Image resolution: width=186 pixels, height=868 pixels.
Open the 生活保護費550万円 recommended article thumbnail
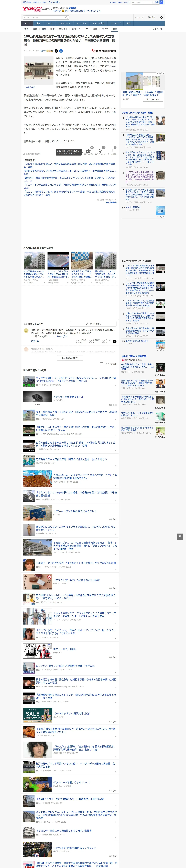pyautogui.click(x=82, y=260)
